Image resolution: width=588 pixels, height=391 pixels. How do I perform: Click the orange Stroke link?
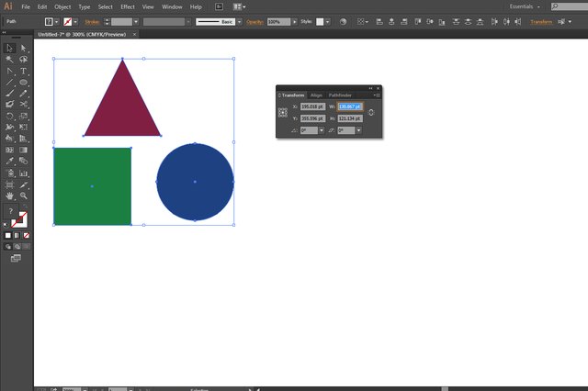pyautogui.click(x=92, y=22)
